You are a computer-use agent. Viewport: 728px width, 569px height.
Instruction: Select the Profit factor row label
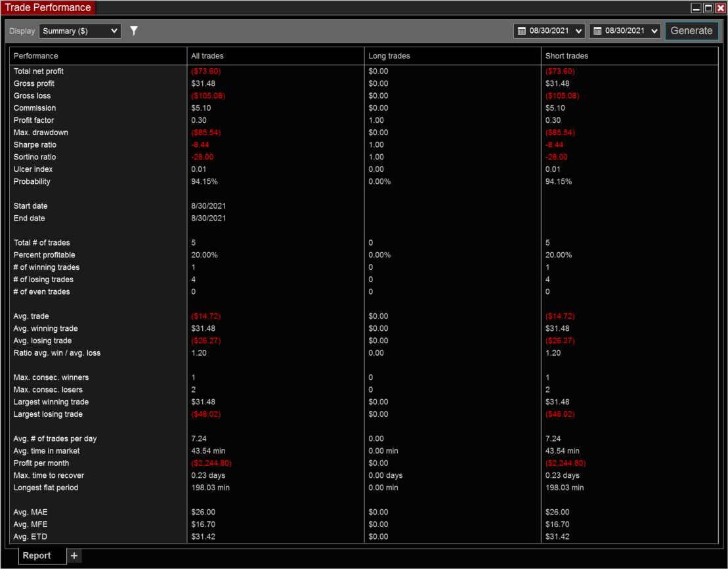click(33, 120)
